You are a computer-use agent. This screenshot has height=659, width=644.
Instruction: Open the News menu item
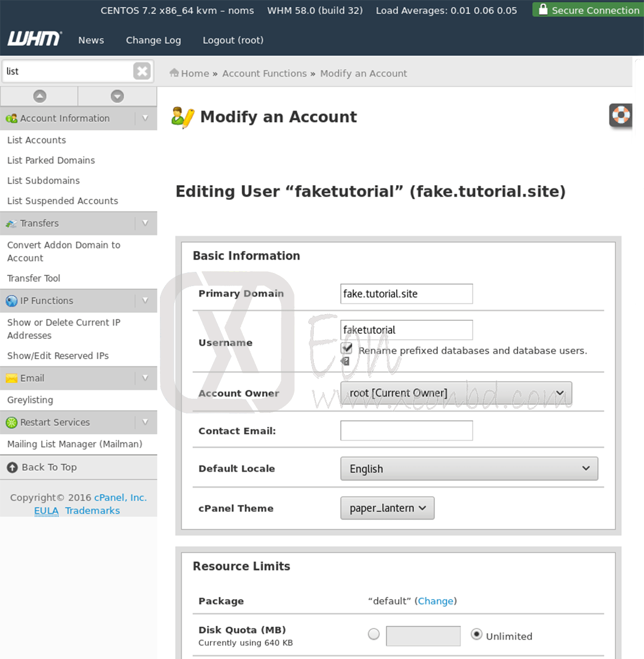[x=91, y=40]
